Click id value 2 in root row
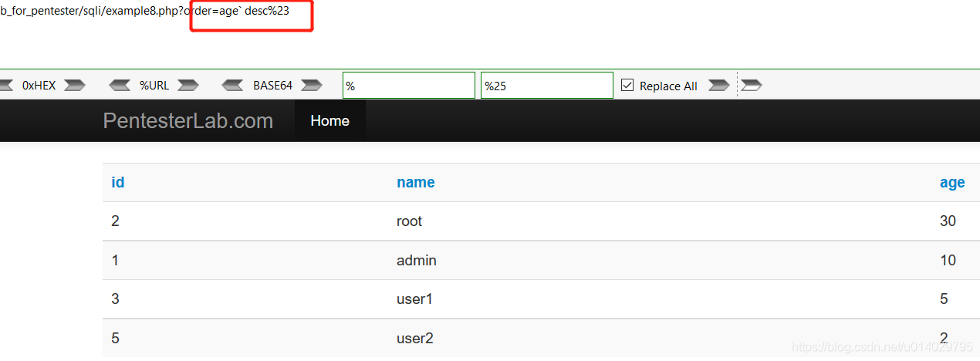 tap(115, 221)
